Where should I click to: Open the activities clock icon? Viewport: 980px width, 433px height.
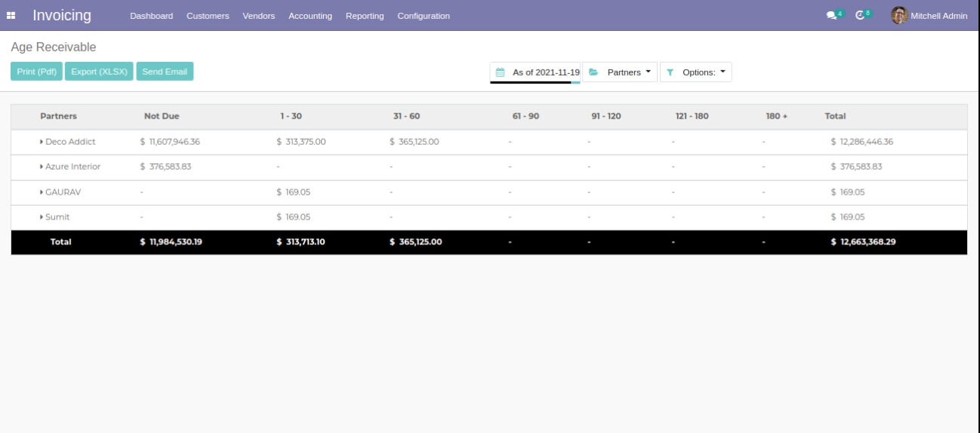pyautogui.click(x=861, y=16)
